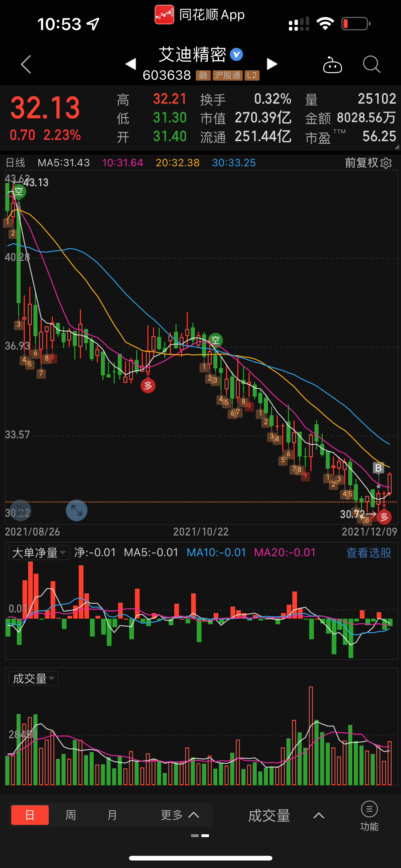
Task: Tap the 功能 menu icon
Action: coord(369,816)
